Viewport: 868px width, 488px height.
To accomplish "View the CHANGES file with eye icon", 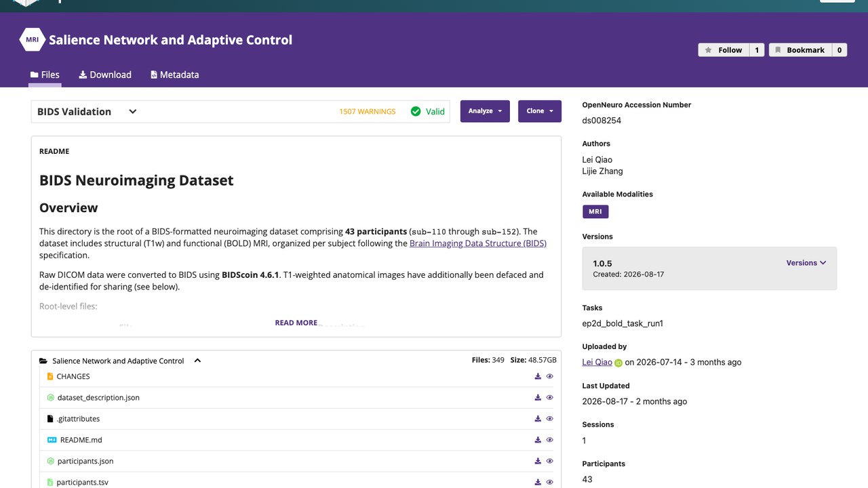I will tap(550, 377).
